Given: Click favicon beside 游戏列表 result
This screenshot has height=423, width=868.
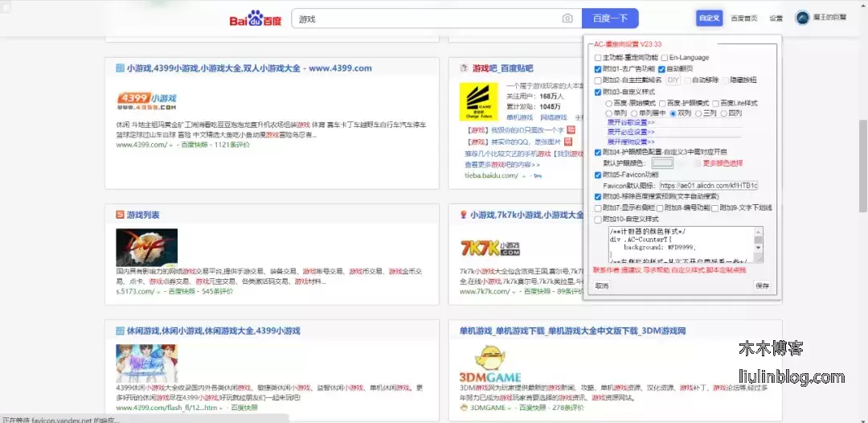Looking at the screenshot, I should point(121,215).
